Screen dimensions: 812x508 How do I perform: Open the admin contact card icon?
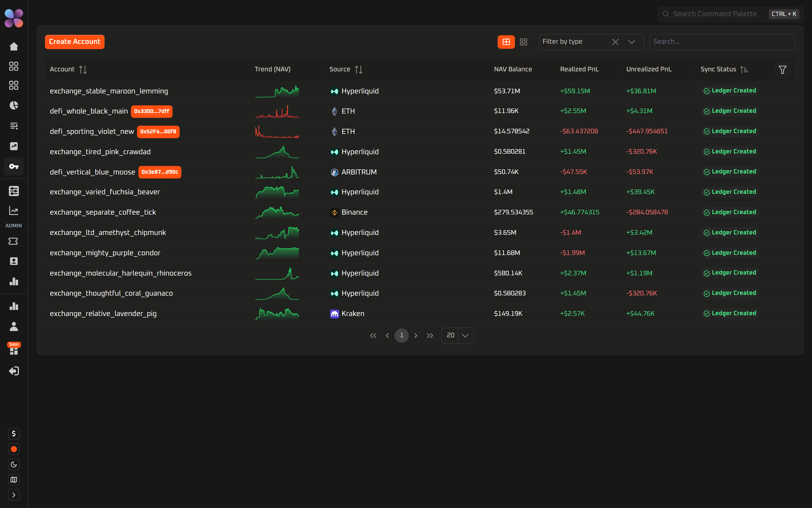(14, 261)
